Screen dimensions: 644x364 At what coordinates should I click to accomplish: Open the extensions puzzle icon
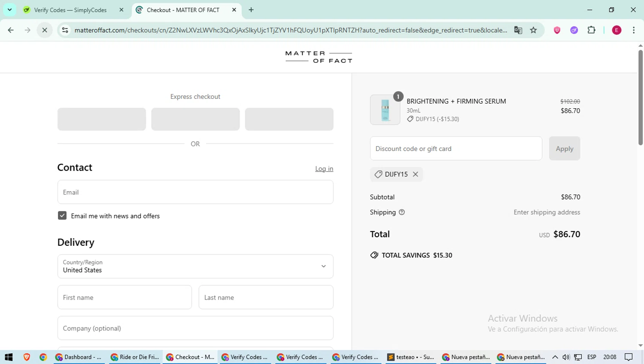(591, 30)
